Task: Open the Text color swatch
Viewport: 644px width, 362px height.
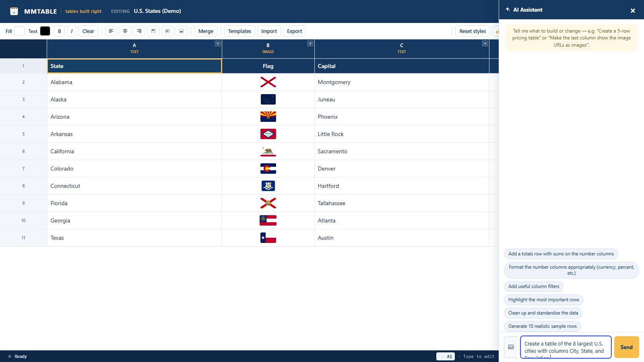Action: tap(45, 31)
